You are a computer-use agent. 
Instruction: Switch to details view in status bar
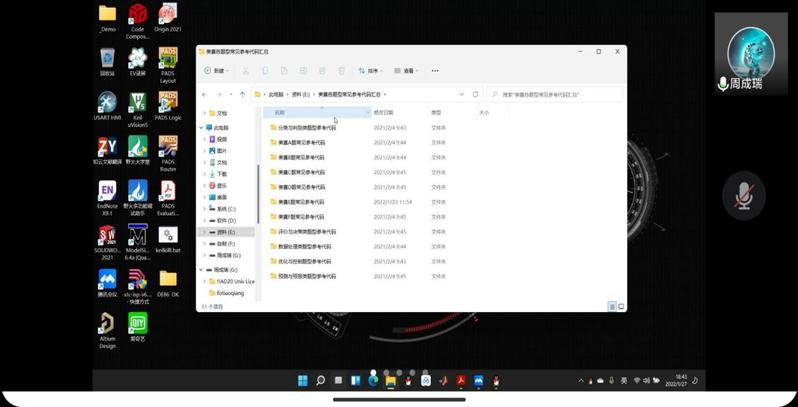[x=612, y=307]
